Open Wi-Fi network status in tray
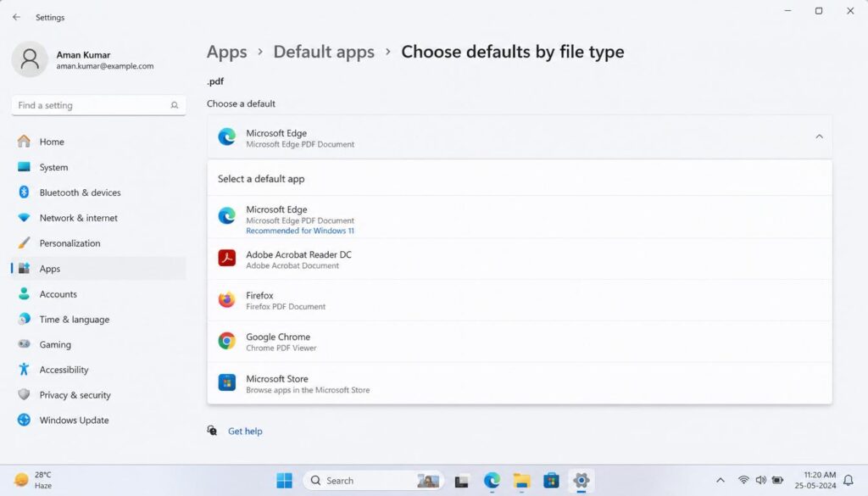 [743, 480]
